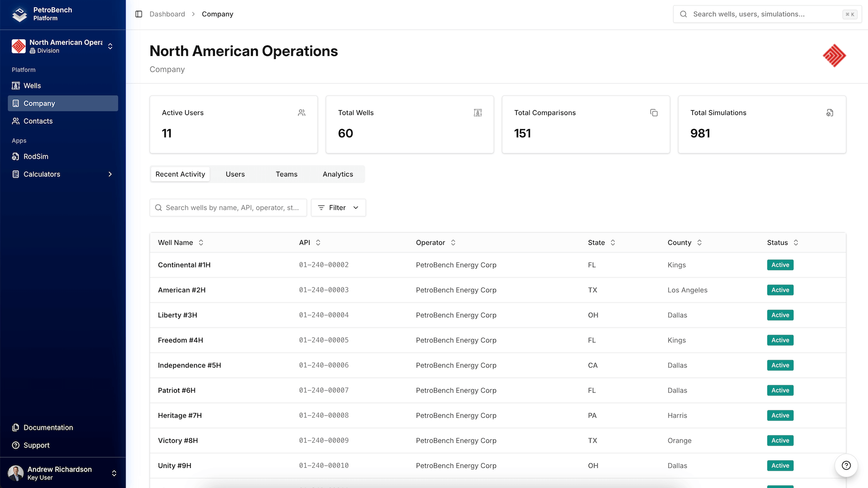868x488 pixels.
Task: Click the floating help question-mark button
Action: tap(846, 465)
